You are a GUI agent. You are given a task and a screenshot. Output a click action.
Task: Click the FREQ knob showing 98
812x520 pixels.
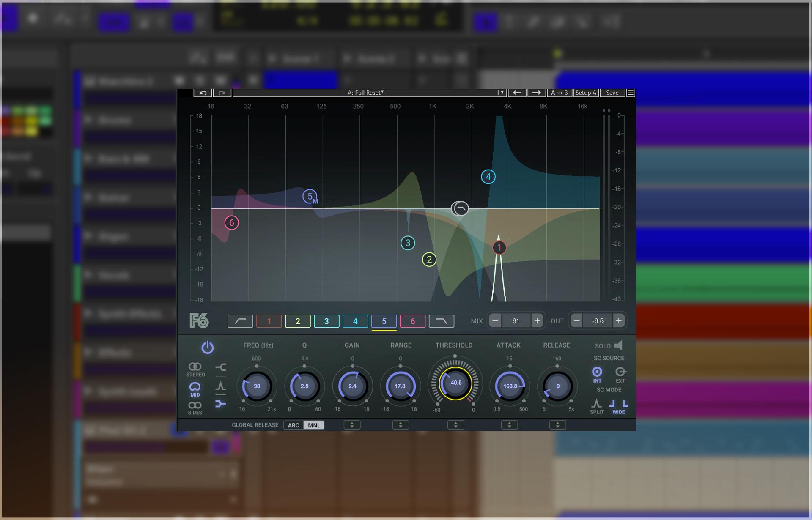pos(257,386)
